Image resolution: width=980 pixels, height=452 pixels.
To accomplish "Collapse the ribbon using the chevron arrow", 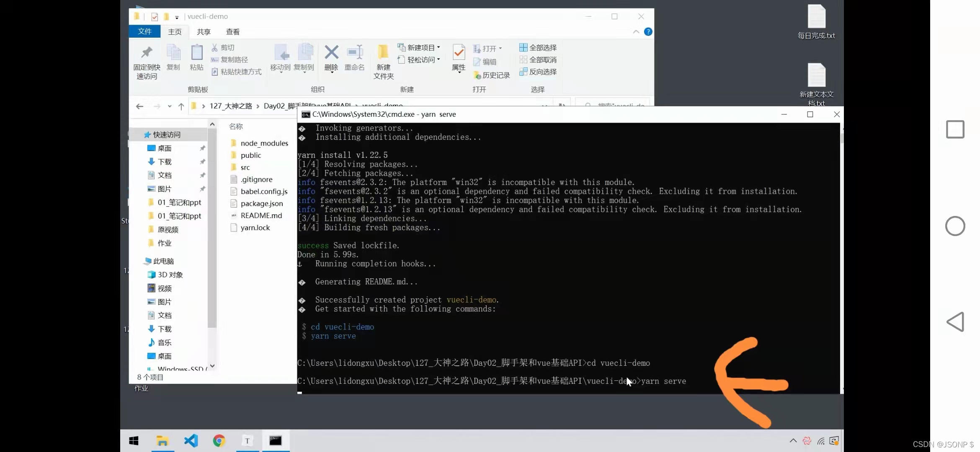I will coord(636,32).
